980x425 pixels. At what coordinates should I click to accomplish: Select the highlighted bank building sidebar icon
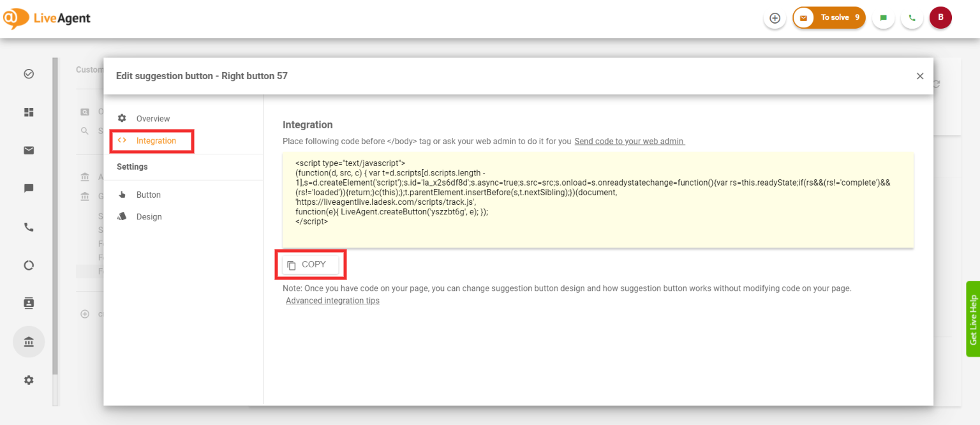(x=29, y=342)
